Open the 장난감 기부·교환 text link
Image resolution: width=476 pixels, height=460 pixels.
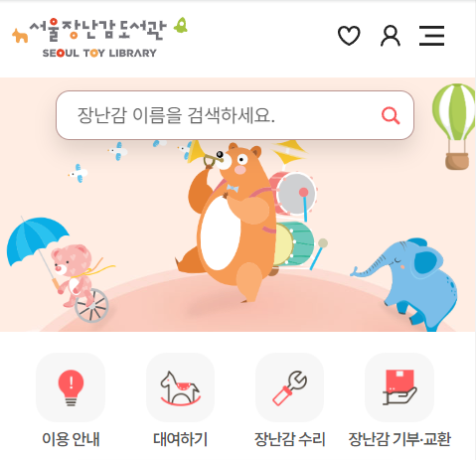(399, 439)
